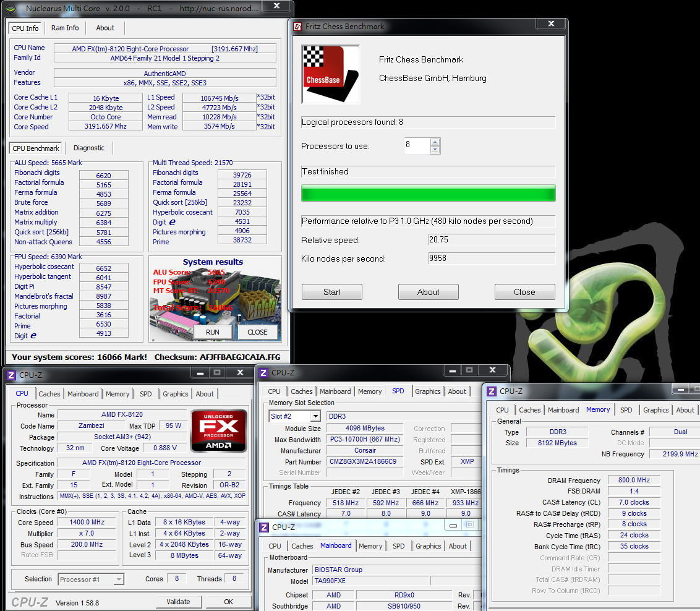700x611 pixels.
Task: Open Mainboard tab in bottom-left CPU-Z window
Action: click(83, 394)
